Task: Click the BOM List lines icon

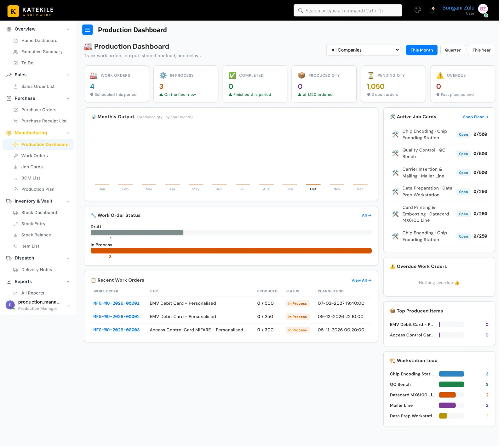Action: point(15,178)
